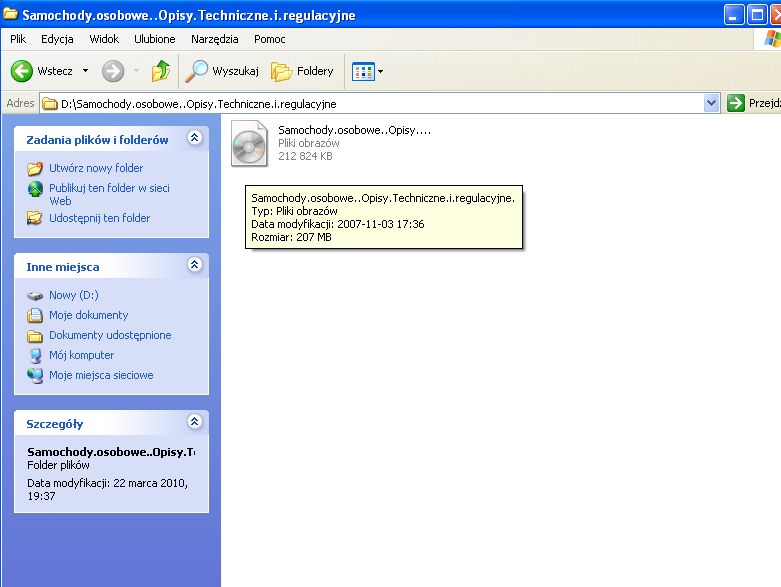
Task: Open Mój komputer in sidebar
Action: [x=81, y=355]
